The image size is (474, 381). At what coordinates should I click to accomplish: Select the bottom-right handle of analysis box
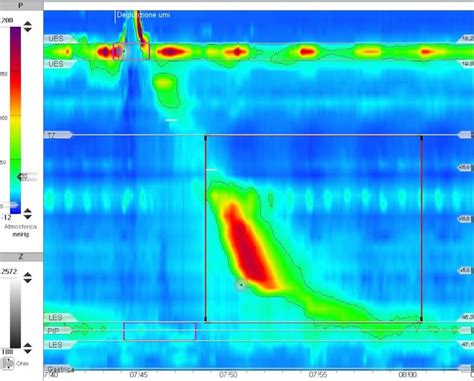click(x=422, y=320)
